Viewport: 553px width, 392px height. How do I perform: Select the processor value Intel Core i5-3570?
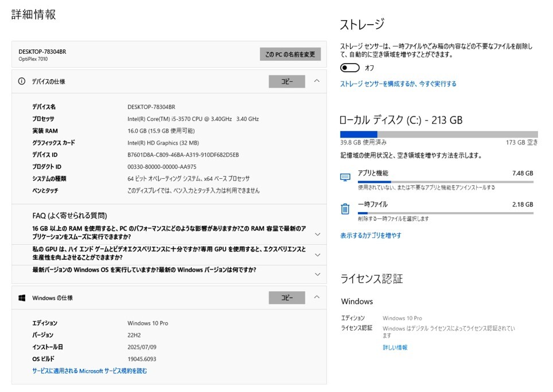coord(193,119)
